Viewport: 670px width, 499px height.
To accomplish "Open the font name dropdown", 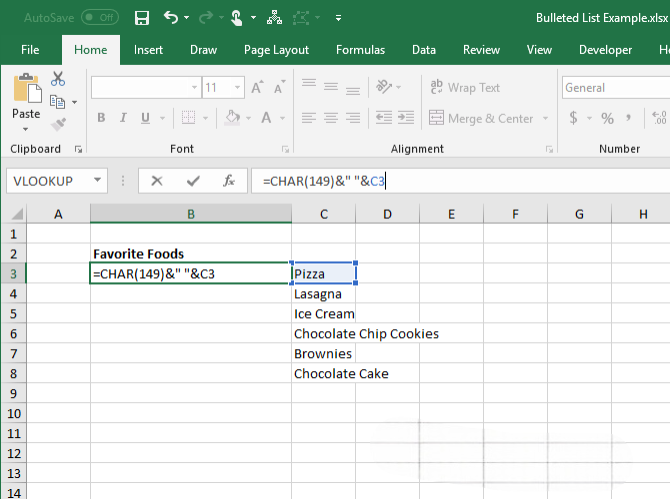I will click(194, 88).
